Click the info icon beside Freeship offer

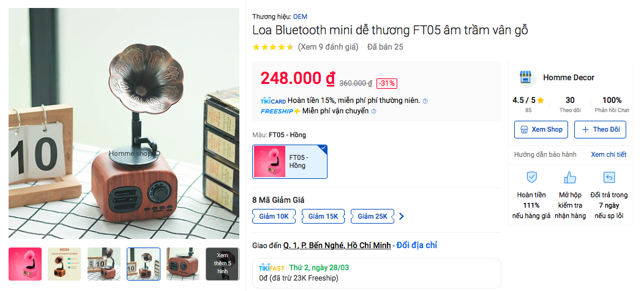click(374, 111)
